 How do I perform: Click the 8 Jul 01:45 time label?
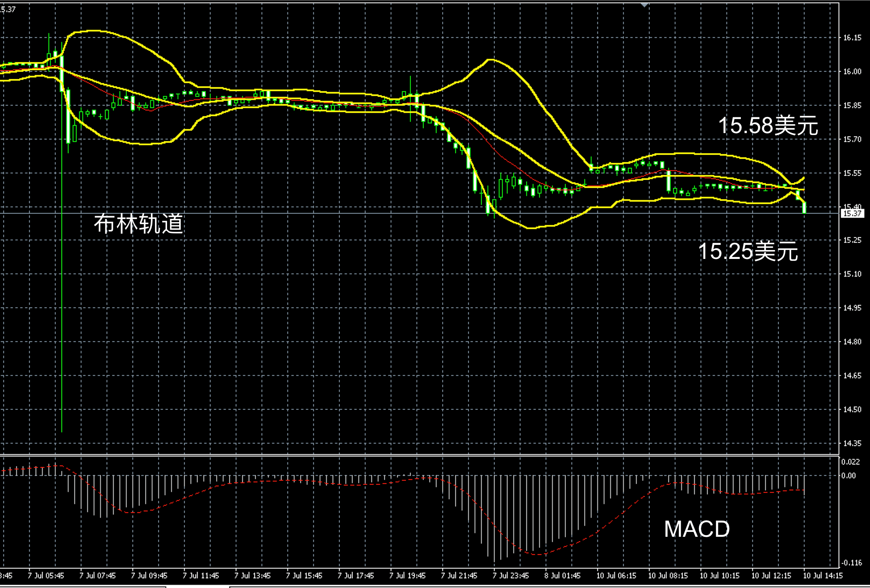(x=562, y=575)
